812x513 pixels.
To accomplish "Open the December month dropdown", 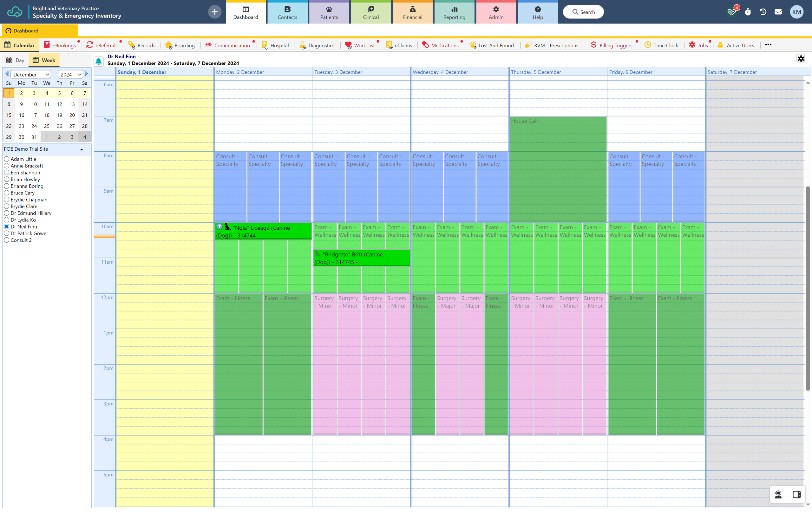I will [x=31, y=75].
